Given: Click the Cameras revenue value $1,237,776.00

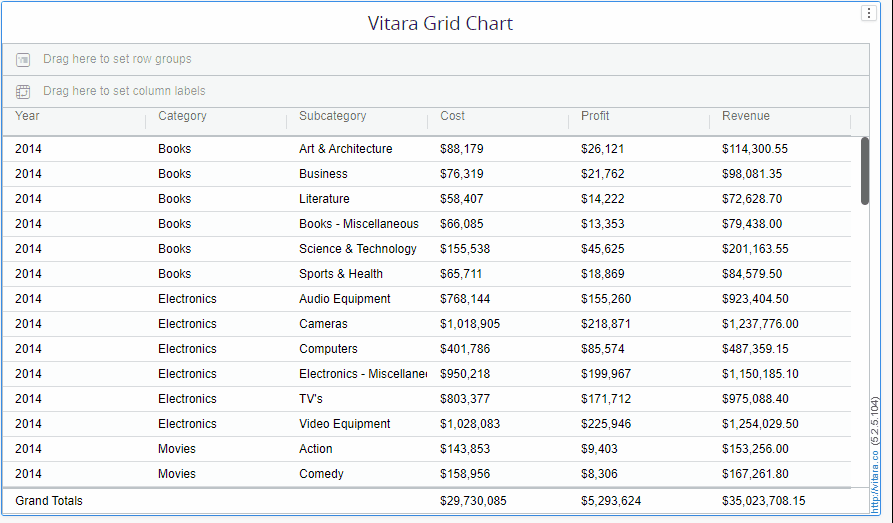Looking at the screenshot, I should 759,324.
